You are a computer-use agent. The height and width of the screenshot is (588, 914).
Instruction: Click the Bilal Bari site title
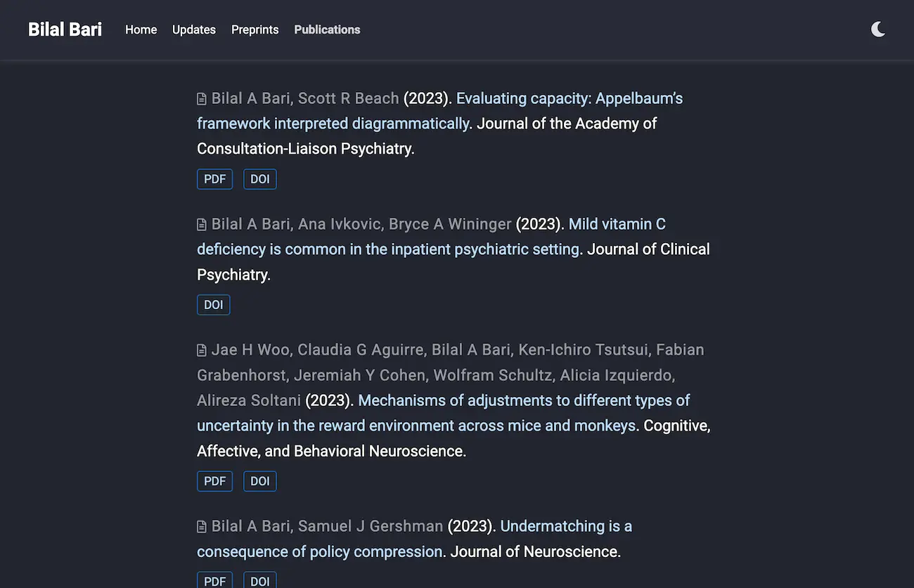coord(65,30)
